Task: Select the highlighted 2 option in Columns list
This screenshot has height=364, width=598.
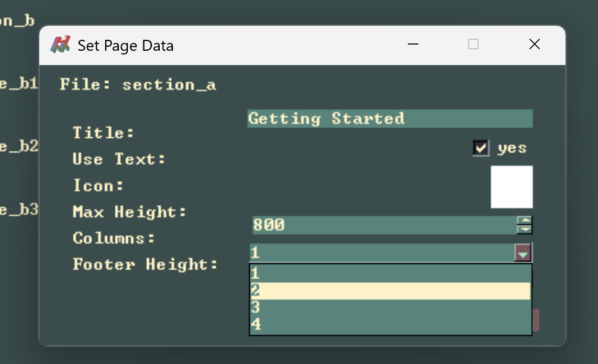Action: pyautogui.click(x=390, y=291)
